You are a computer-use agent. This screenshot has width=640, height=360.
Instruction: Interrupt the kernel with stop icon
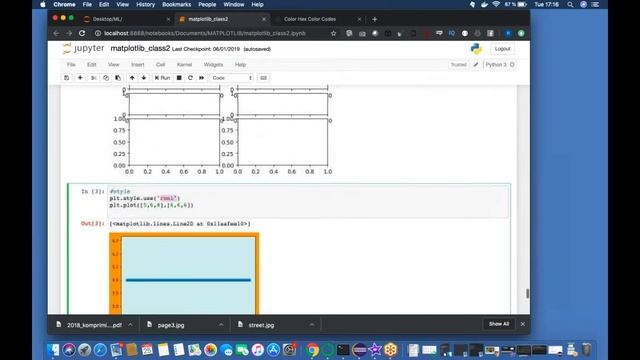tap(179, 78)
